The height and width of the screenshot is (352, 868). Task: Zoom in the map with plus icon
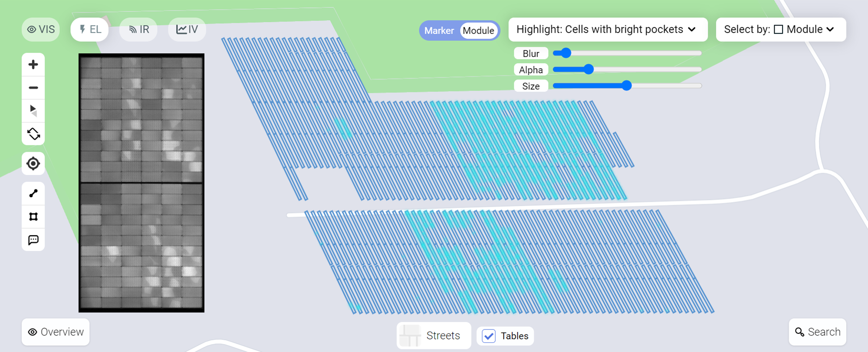tap(33, 65)
